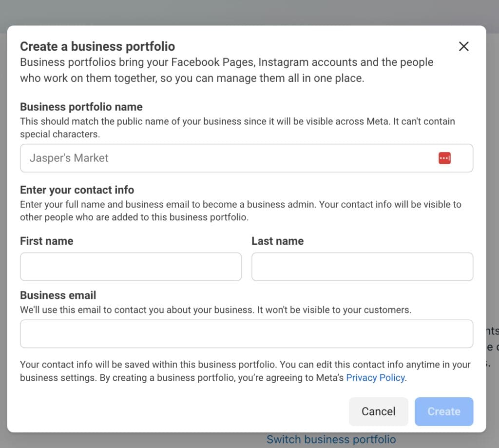Click the 'First name' label text
499x448 pixels.
click(47, 241)
